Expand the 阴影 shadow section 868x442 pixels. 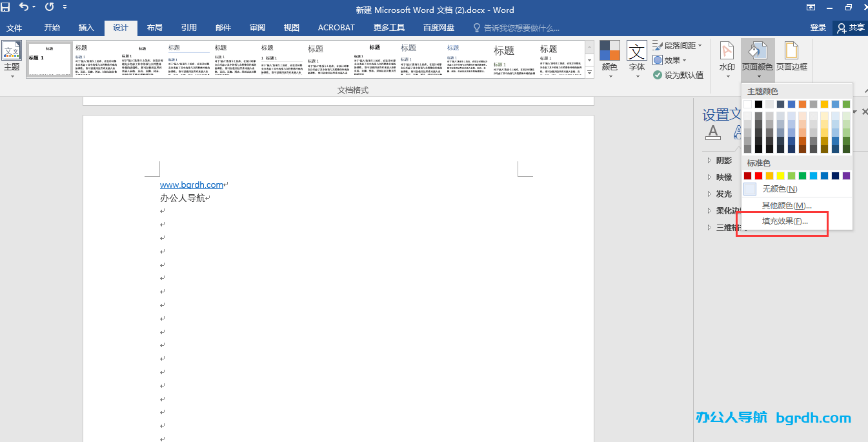point(723,161)
